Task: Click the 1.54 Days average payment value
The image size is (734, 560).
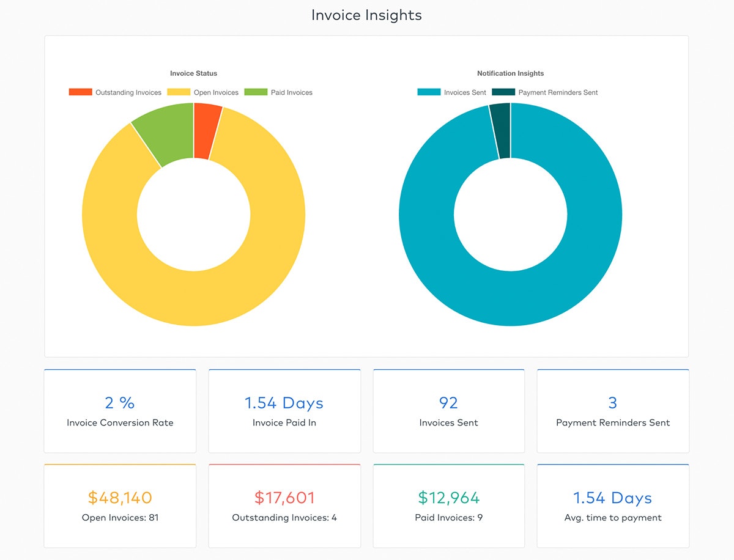Action: click(613, 498)
